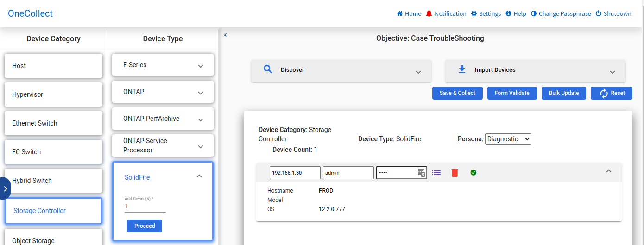
Task: Click the 'Device Type: SolidFire' label
Action: pos(390,139)
